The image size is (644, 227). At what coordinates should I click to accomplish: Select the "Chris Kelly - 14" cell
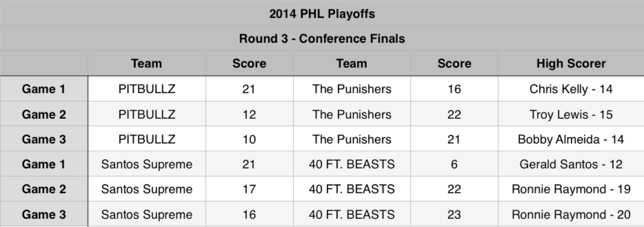click(571, 89)
